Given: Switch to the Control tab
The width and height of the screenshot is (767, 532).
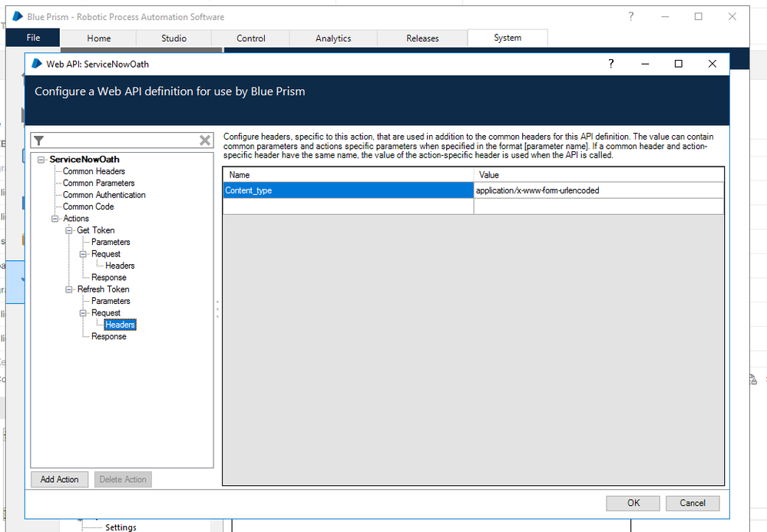Looking at the screenshot, I should (251, 38).
